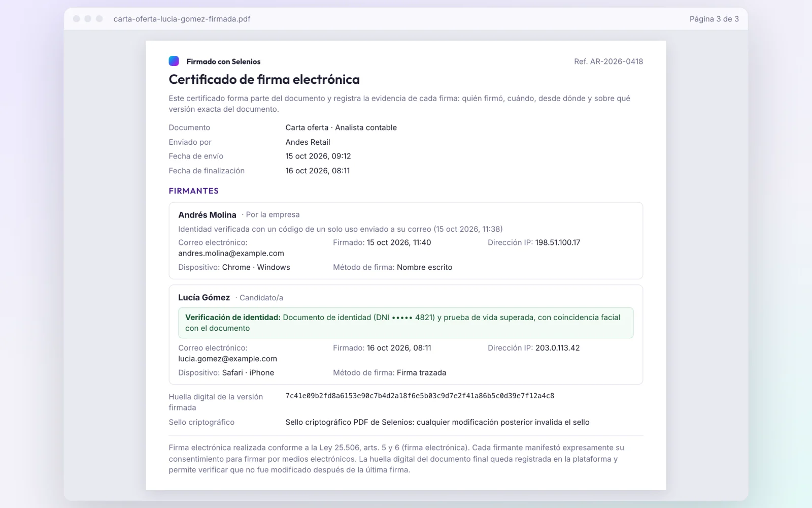Viewport: 812px width, 508px height.
Task: Click the legal footer mentioning Ley 25.506
Action: point(396,459)
